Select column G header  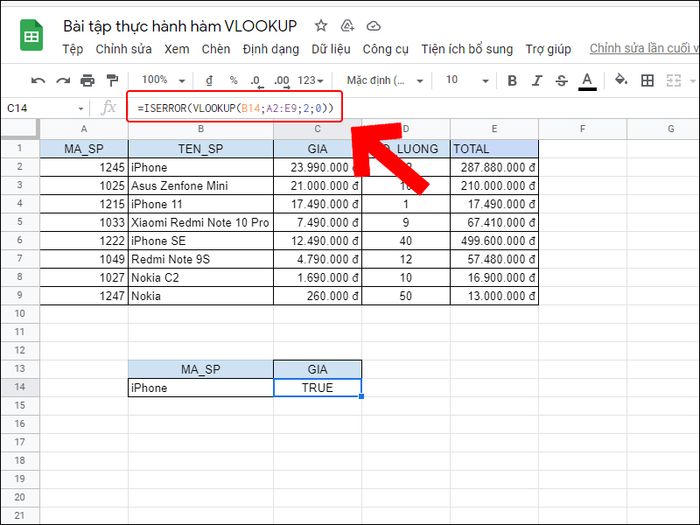tap(663, 129)
